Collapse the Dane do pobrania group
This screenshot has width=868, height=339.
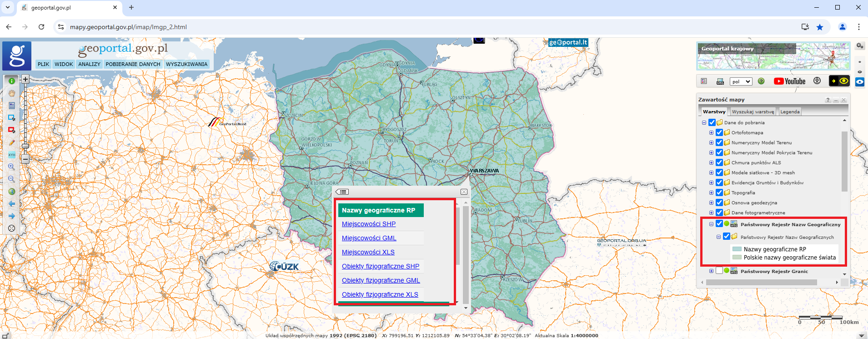(x=704, y=122)
